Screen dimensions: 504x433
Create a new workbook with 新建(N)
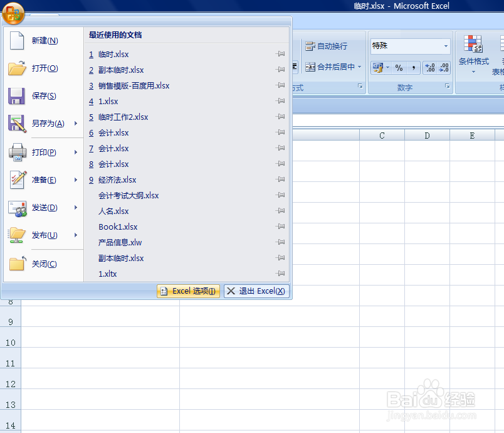(45, 41)
